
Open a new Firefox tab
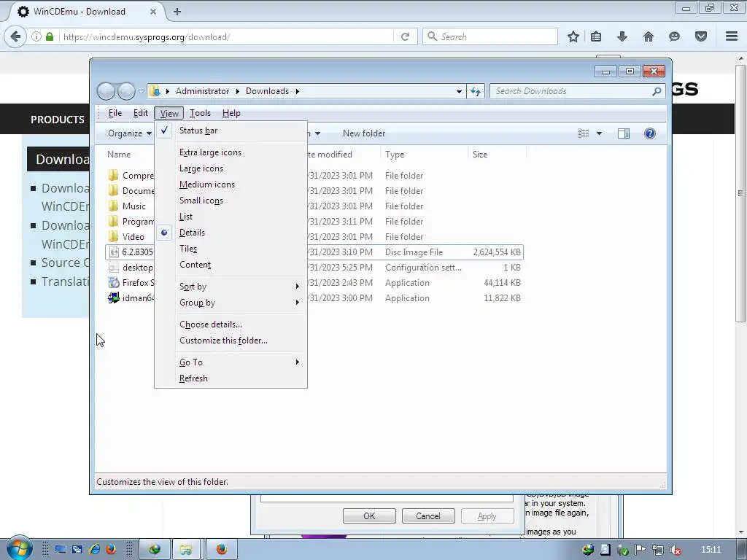click(177, 12)
